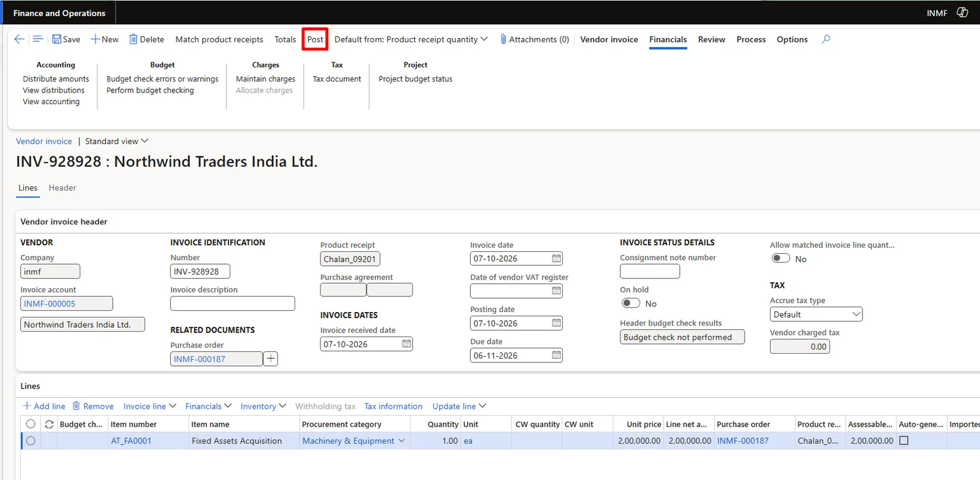Open the navigation list menu icon
Viewport: 980px width, 480px height.
coord(38,39)
